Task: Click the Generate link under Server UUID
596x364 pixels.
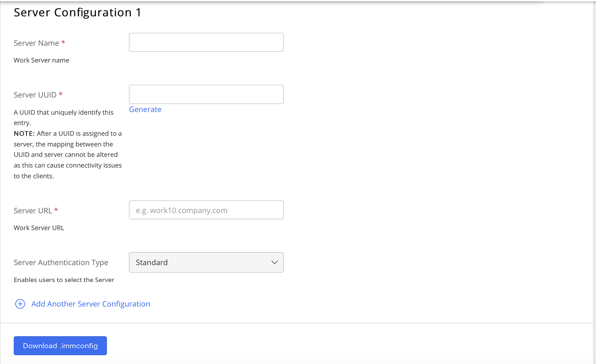Action: [145, 110]
